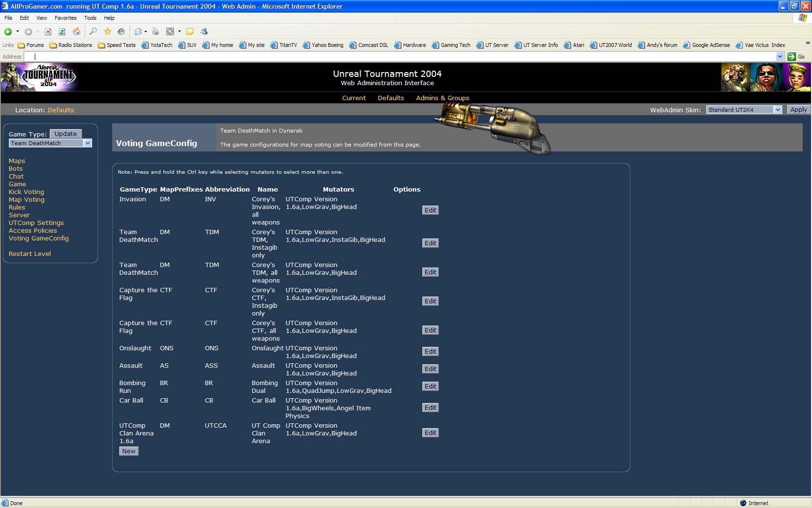Open the Access Policies sidebar link
The height and width of the screenshot is (508, 812).
click(33, 231)
